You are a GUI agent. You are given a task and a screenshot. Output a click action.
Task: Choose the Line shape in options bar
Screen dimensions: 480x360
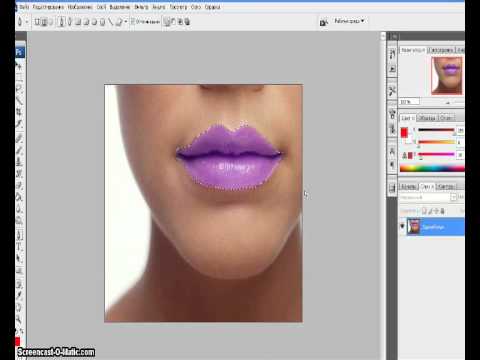pos(110,22)
